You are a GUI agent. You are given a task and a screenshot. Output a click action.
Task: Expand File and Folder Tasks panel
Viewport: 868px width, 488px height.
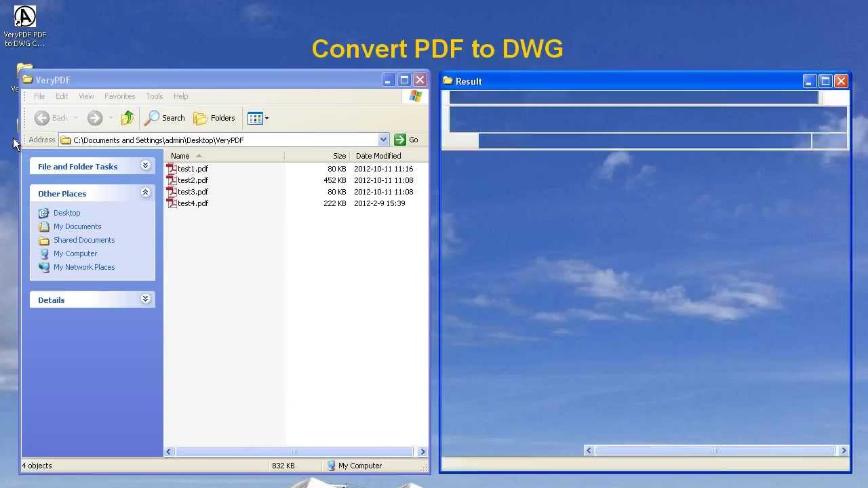[x=145, y=165]
